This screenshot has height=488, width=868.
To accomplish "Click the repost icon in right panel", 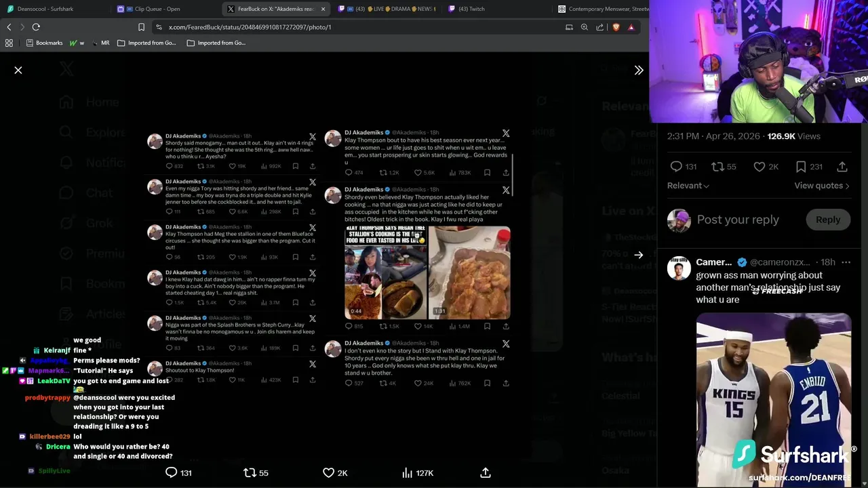I will 717,167.
